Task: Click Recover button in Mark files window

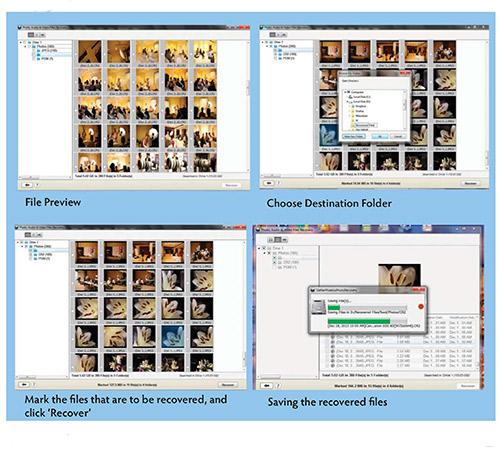Action: 228,385
